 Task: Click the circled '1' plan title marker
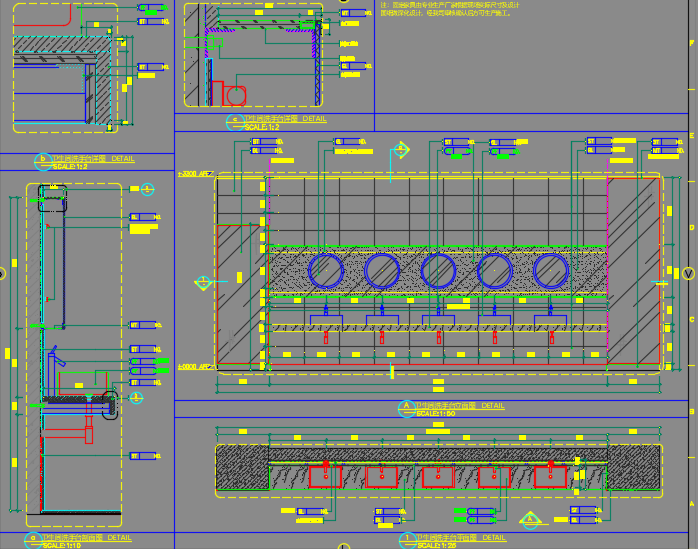pos(407,540)
